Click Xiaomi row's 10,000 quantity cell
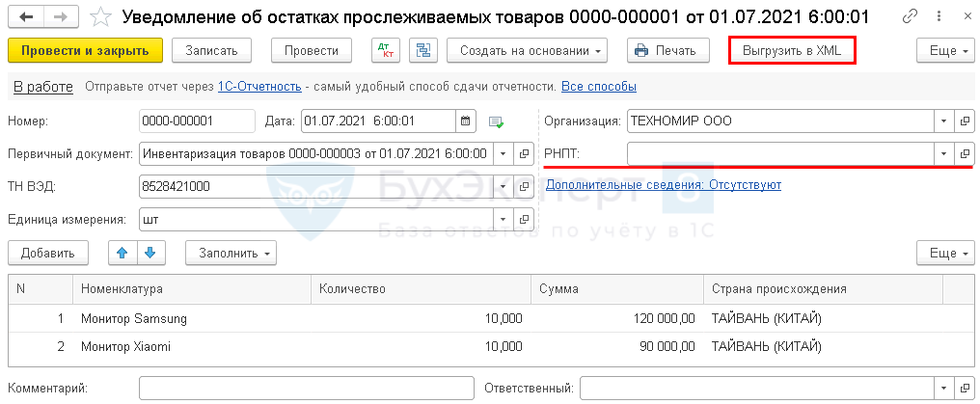Screen dimensions: 980x404 point(422,346)
